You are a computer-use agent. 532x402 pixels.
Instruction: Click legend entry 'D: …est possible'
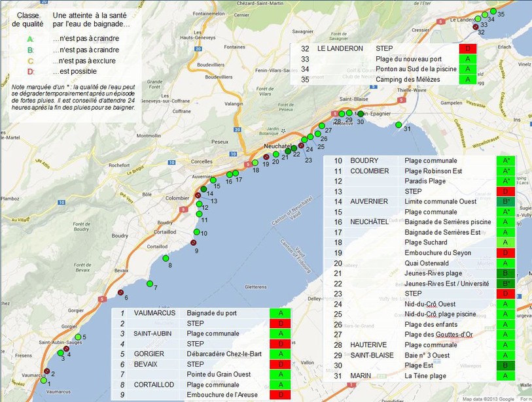tap(62, 71)
